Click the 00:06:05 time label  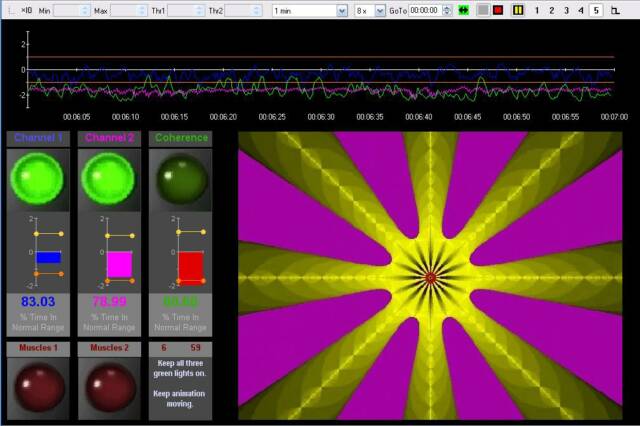[76, 117]
